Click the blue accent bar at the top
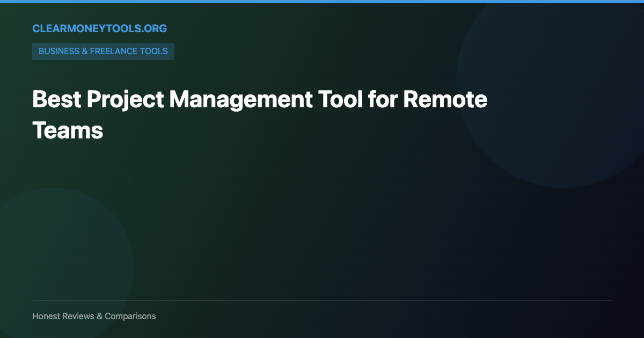 pyautogui.click(x=322, y=2)
